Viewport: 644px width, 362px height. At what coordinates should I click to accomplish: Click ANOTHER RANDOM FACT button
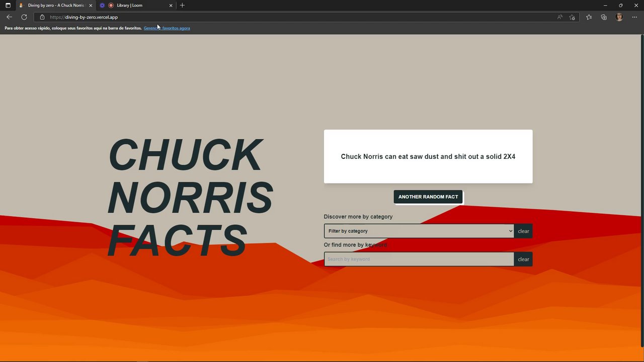428,197
